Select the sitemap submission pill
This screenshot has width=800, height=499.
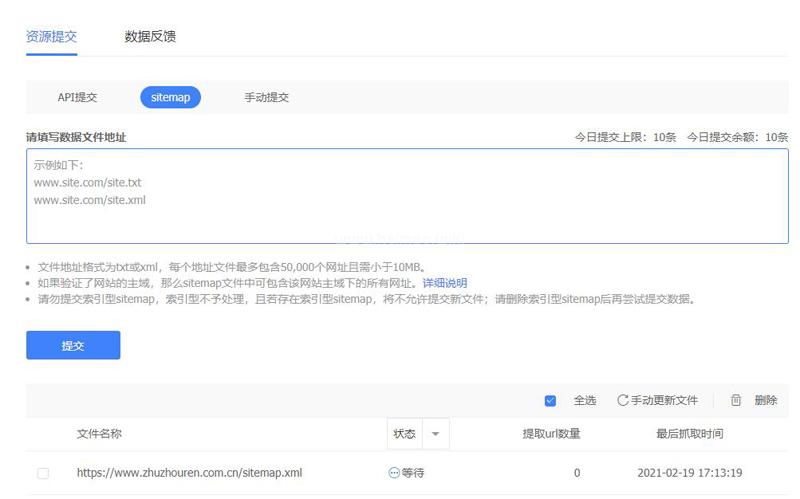click(170, 97)
